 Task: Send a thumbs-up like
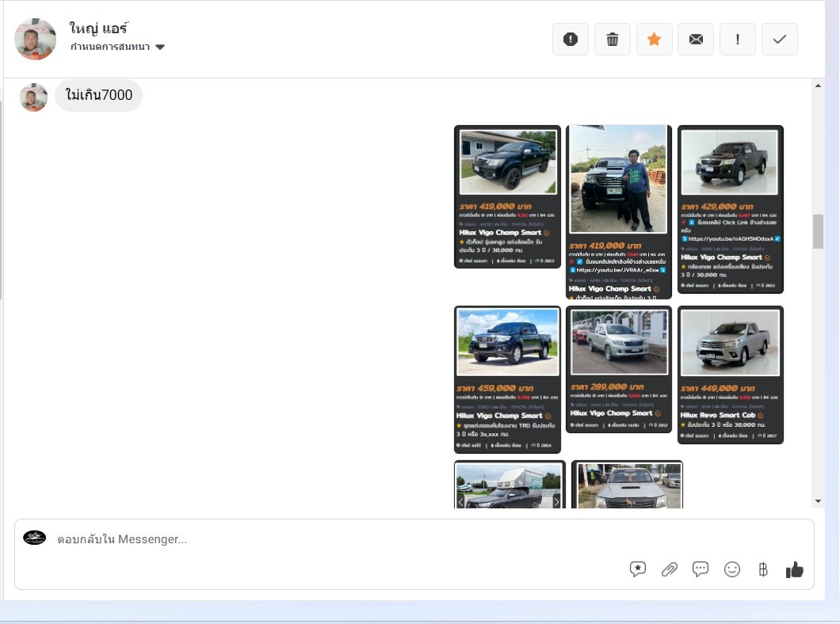click(794, 569)
